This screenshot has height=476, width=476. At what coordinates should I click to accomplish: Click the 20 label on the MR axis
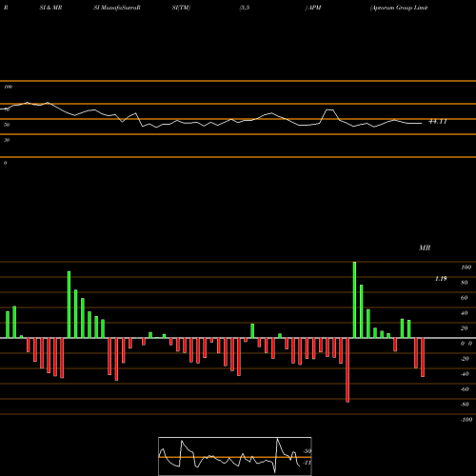coord(465,328)
